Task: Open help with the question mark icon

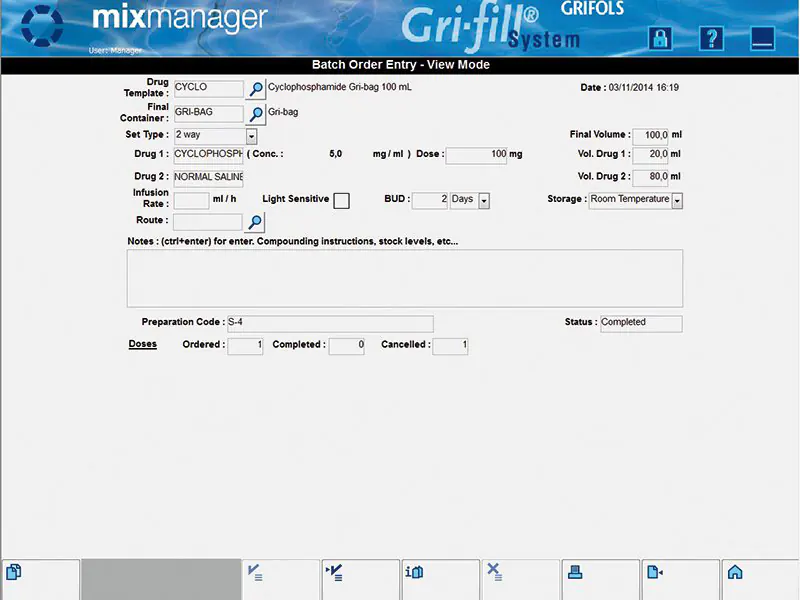Action: (x=712, y=38)
